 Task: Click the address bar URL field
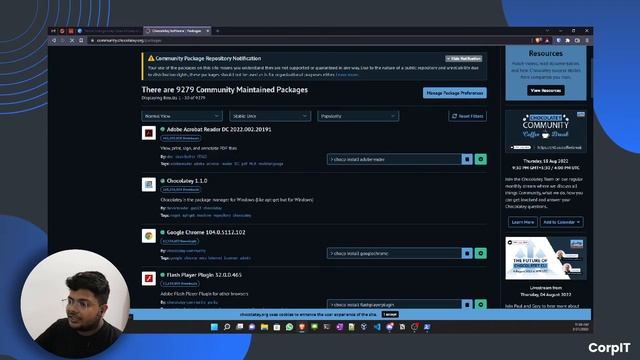tap(310, 40)
